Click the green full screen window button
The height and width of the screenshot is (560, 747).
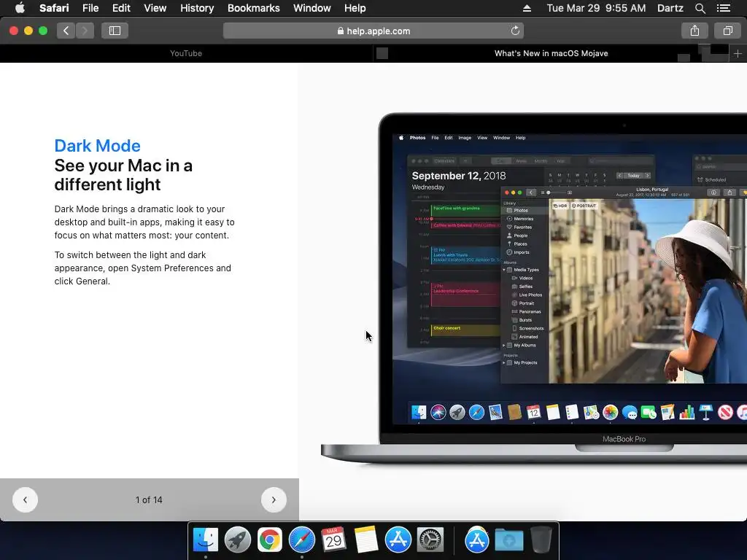[43, 31]
